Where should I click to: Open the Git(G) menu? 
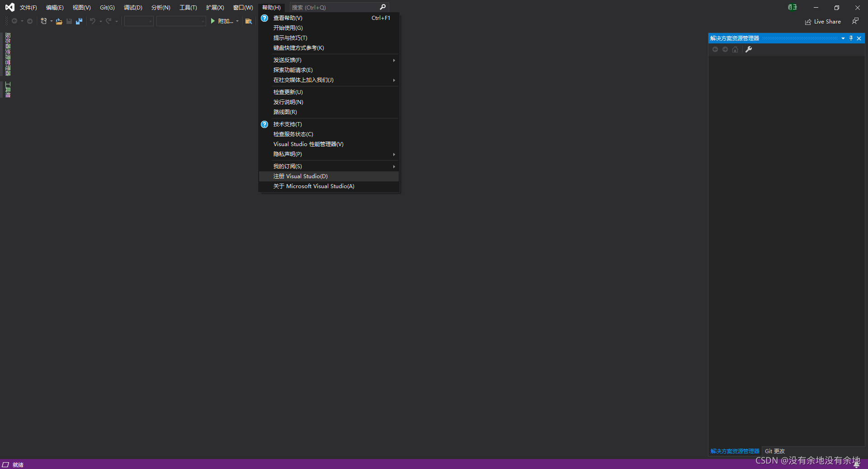point(107,8)
